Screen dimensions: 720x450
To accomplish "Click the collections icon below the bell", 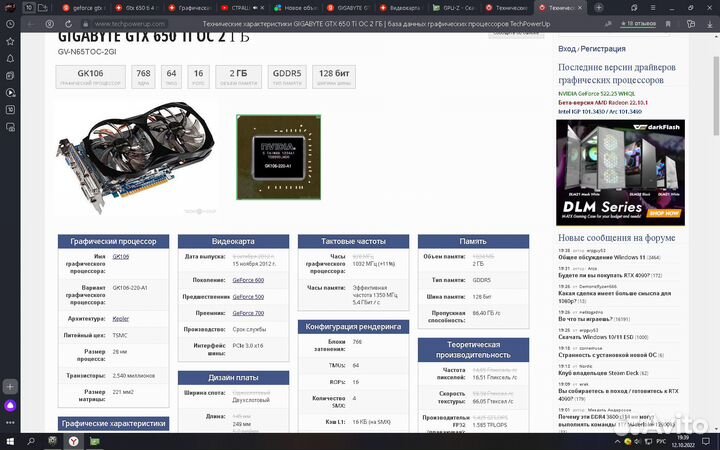I will (x=10, y=75).
